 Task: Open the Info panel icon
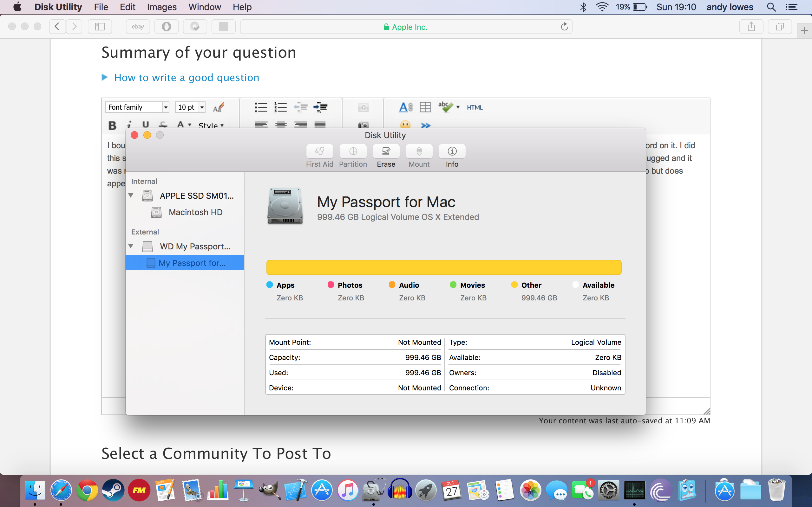point(452,151)
